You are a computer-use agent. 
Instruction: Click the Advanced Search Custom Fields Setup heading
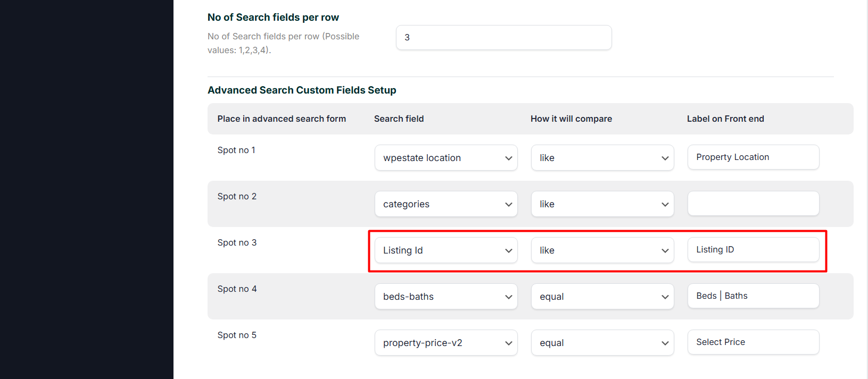point(302,90)
